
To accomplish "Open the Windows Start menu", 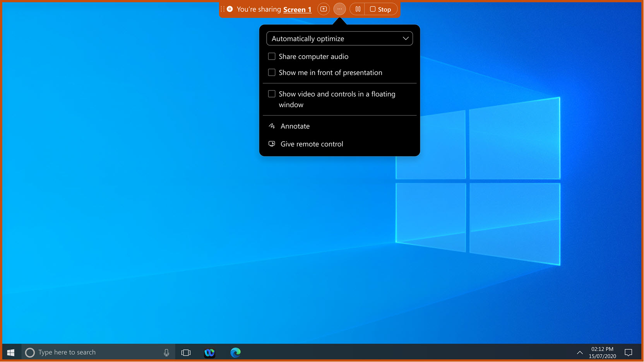I will pyautogui.click(x=11, y=352).
